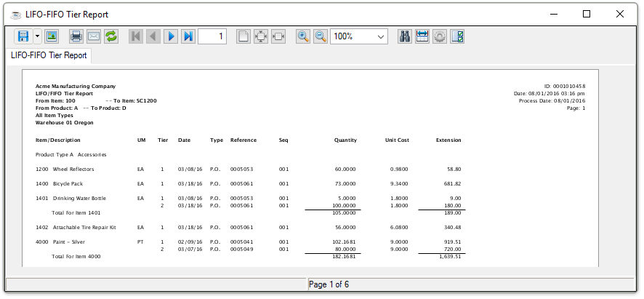Image resolution: width=644 pixels, height=299 pixels.
Task: Click unit cost 6.0800 value
Action: 399,228
